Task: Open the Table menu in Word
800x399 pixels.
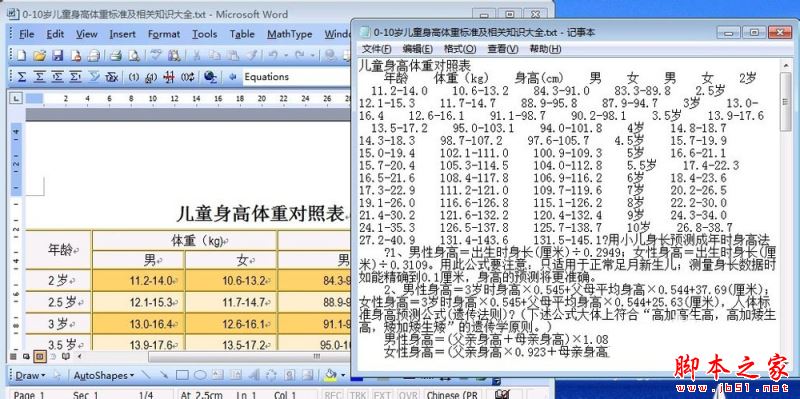Action: [242, 34]
